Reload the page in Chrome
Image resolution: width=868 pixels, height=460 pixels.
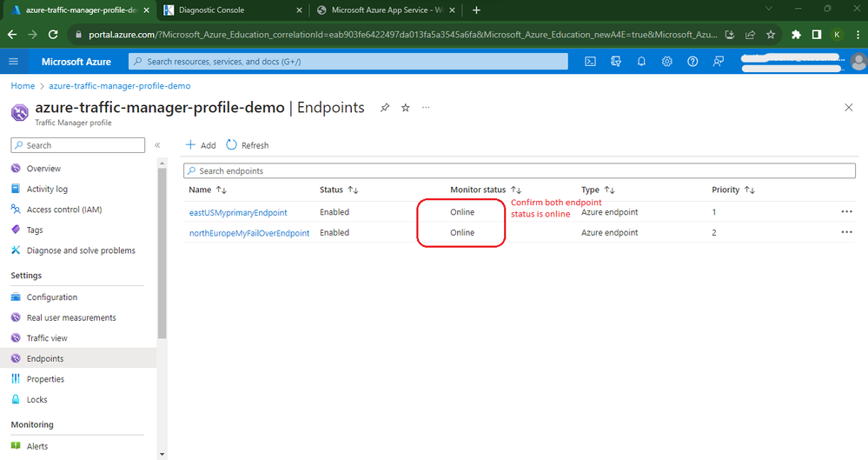pos(53,35)
